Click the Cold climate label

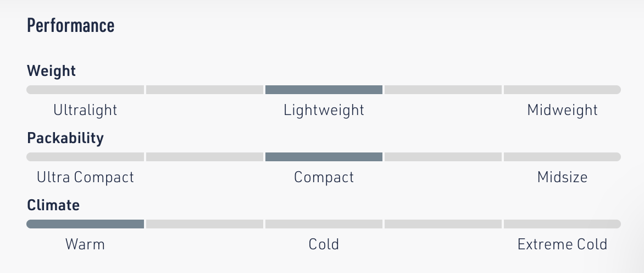pos(324,244)
